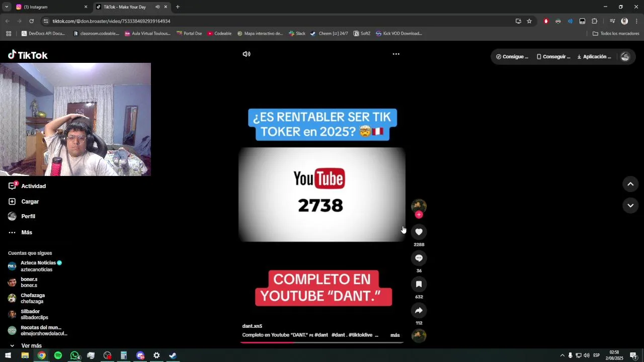
Task: Click install app icon in address bar
Action: tap(518, 21)
